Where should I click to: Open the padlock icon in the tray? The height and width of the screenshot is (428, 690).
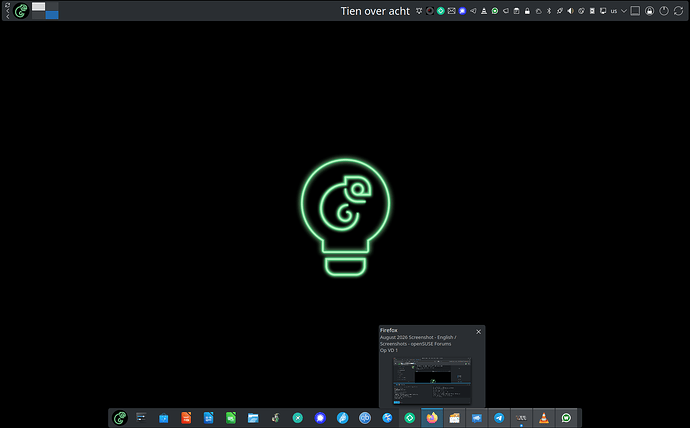[x=527, y=11]
